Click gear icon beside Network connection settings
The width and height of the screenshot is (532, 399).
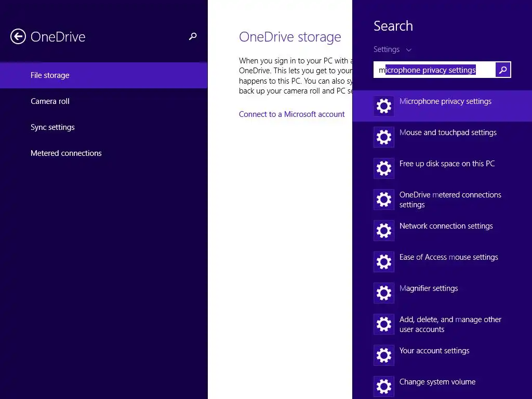click(x=384, y=231)
